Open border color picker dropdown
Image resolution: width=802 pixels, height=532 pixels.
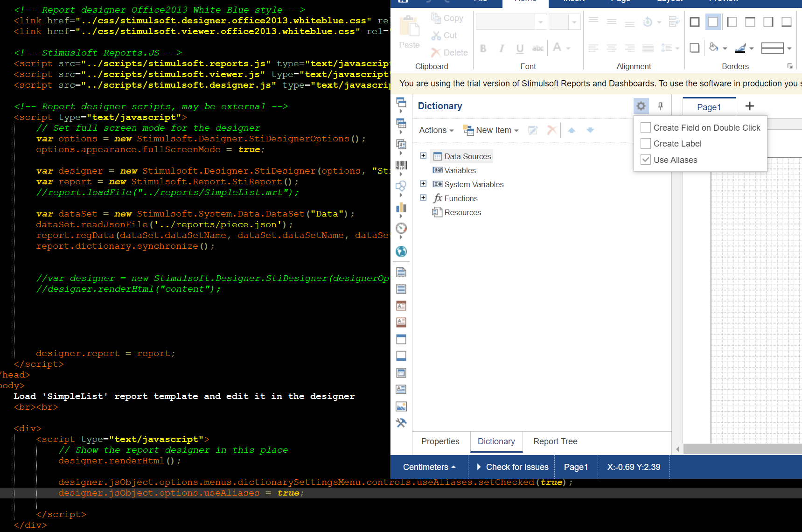click(x=751, y=48)
